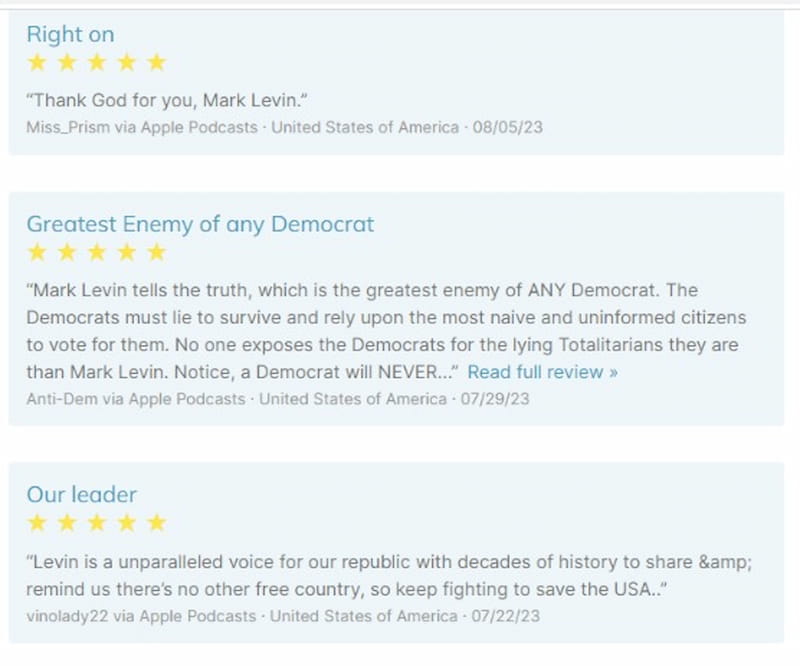Click the 07/29/23 review date

pos(495,399)
